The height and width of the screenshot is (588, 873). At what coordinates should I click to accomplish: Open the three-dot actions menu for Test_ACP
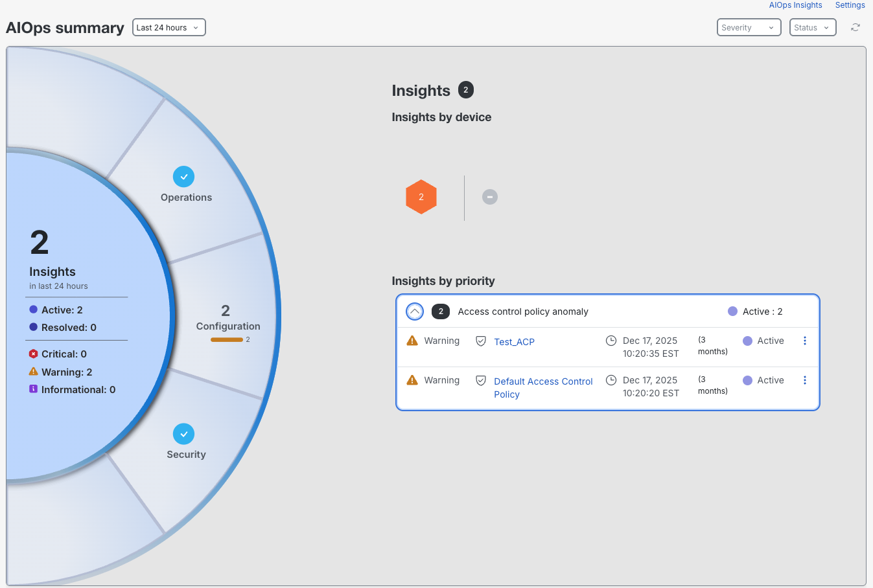point(805,340)
